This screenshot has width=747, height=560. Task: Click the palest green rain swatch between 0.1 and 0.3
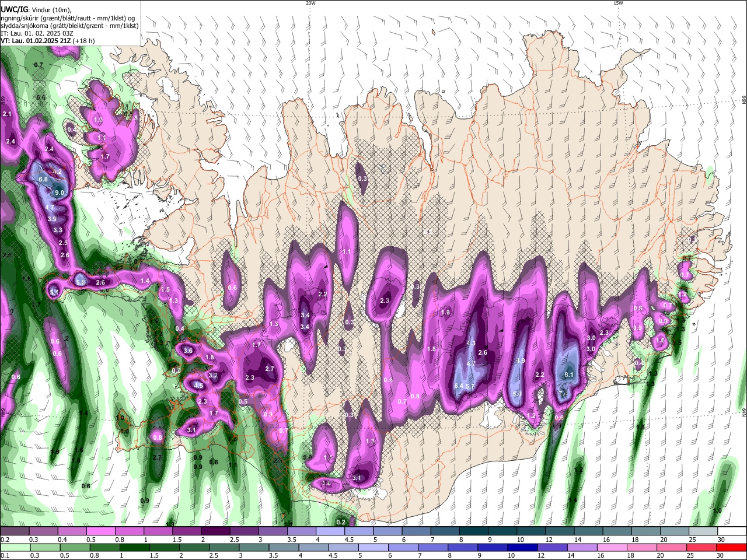point(15,547)
